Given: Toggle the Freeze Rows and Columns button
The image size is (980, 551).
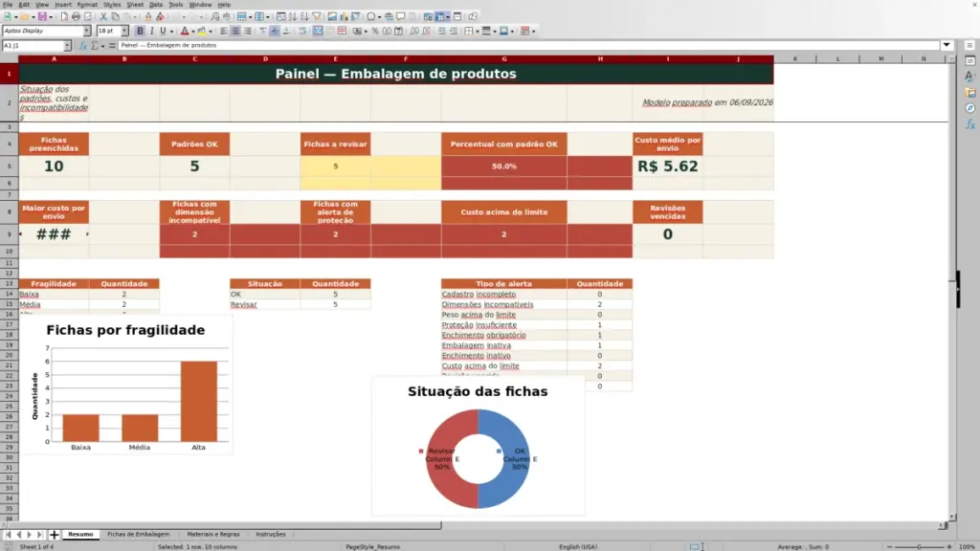Looking at the screenshot, I should [440, 17].
